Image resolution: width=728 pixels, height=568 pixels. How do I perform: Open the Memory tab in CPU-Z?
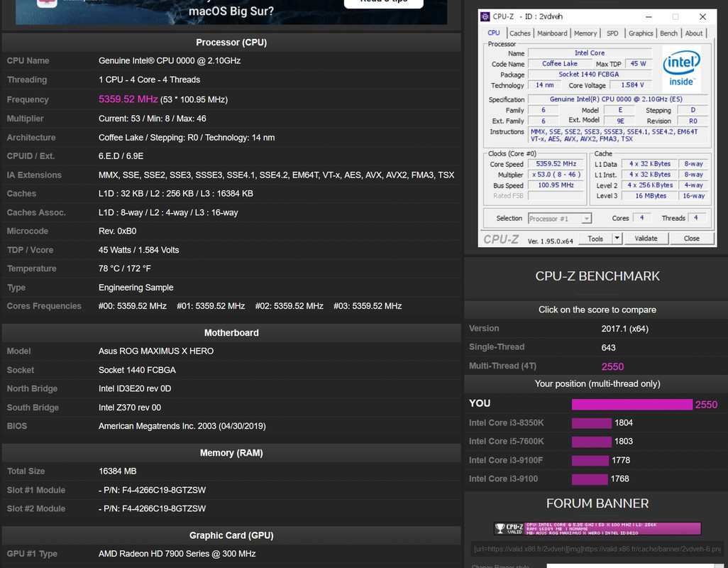585,33
